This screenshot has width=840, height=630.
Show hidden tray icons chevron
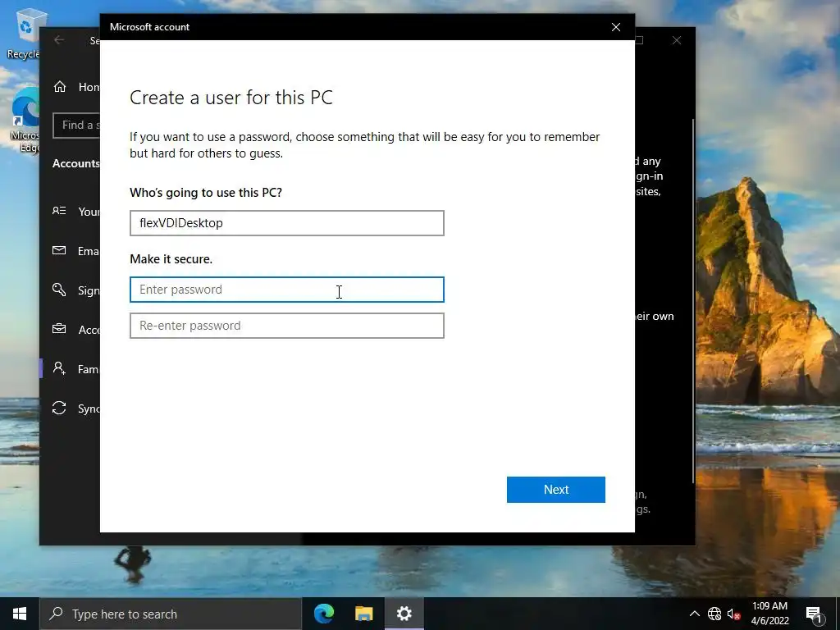point(694,614)
